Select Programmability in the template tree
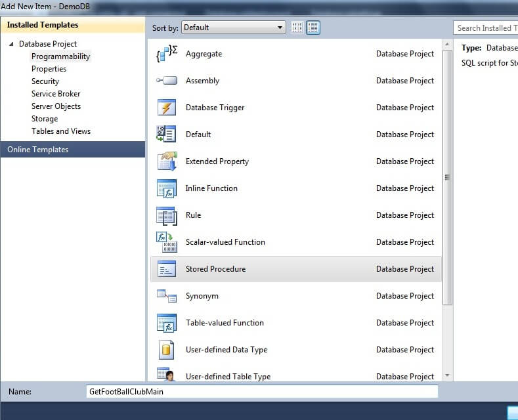The width and height of the screenshot is (518, 420). tap(60, 56)
